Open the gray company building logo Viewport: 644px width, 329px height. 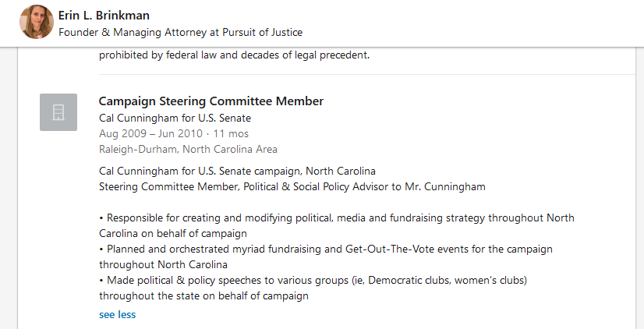[x=58, y=112]
